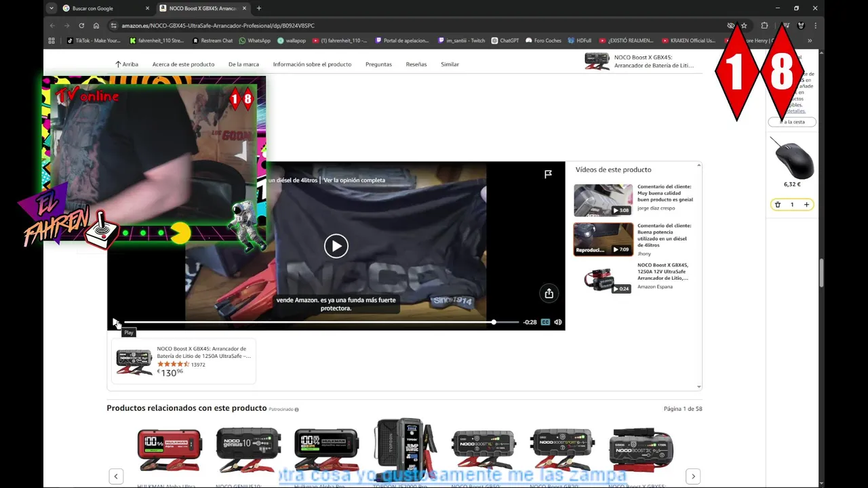Open a new browser tab
The height and width of the screenshot is (488, 868).
tap(259, 8)
